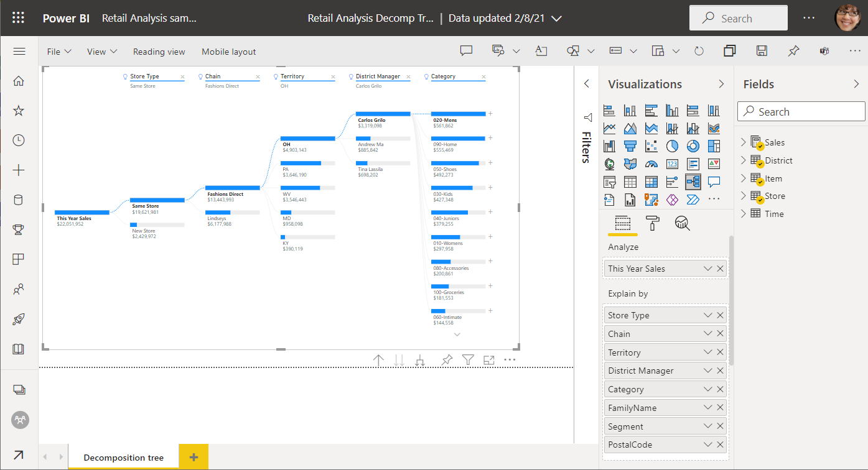Switch to Fields well tab

tap(622, 223)
